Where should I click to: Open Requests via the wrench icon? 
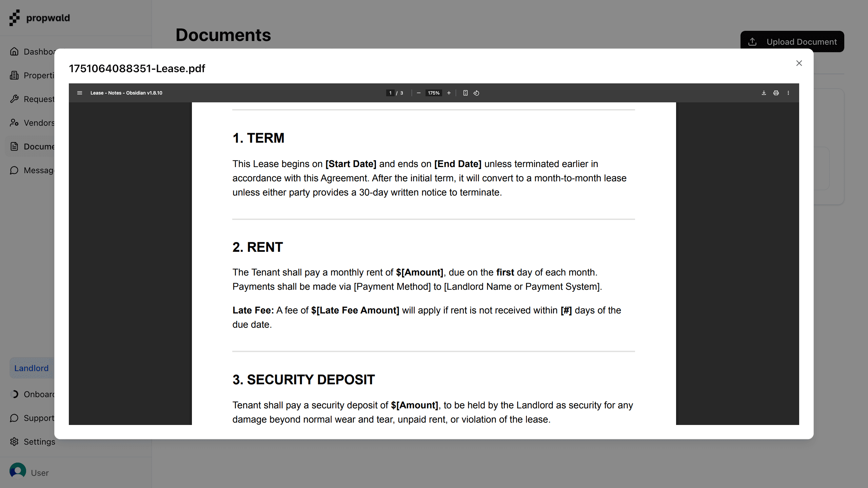pos(14,99)
